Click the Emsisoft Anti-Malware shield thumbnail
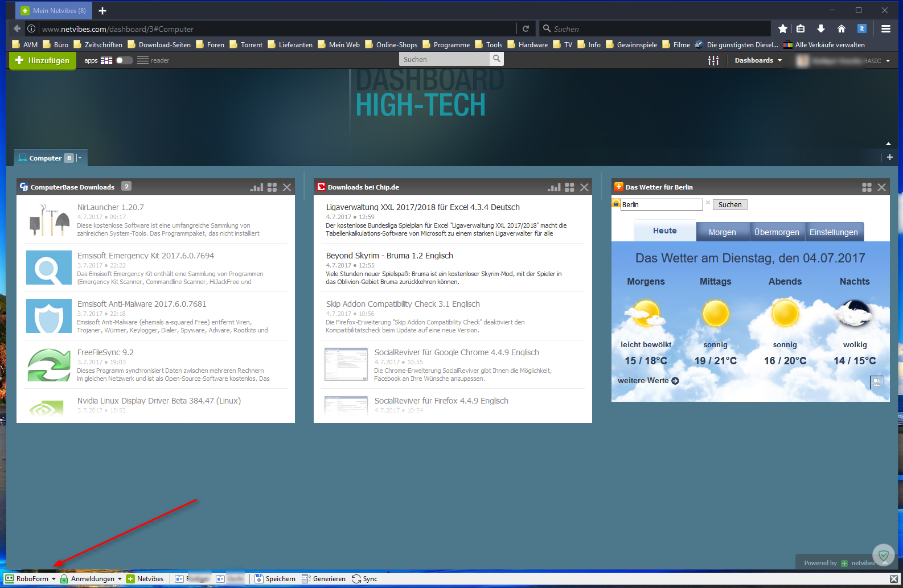The height and width of the screenshot is (588, 903). [49, 316]
